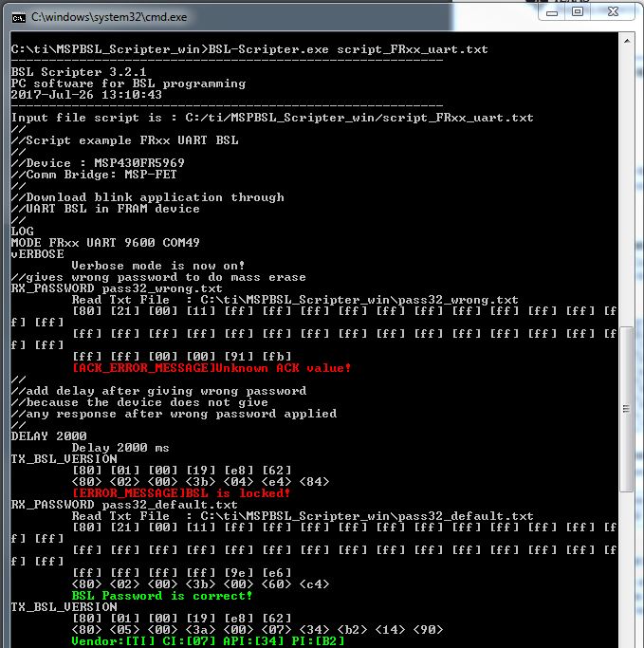Viewport: 644px width, 648px height.
Task: Click scrollbar track below the thumb
Action: point(627,569)
